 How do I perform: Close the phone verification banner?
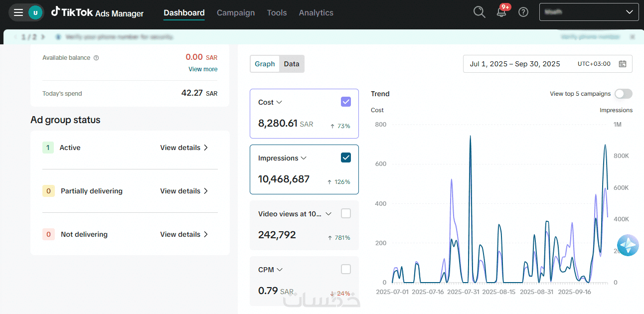(633, 37)
